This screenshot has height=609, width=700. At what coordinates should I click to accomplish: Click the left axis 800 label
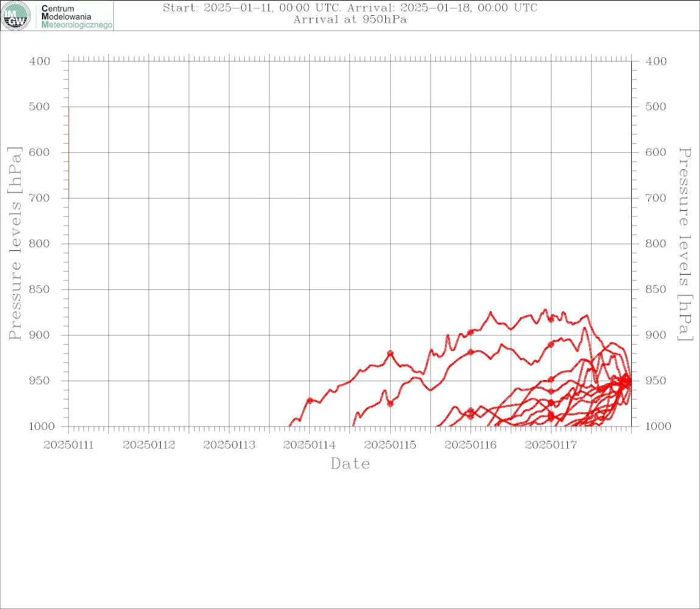click(x=40, y=244)
